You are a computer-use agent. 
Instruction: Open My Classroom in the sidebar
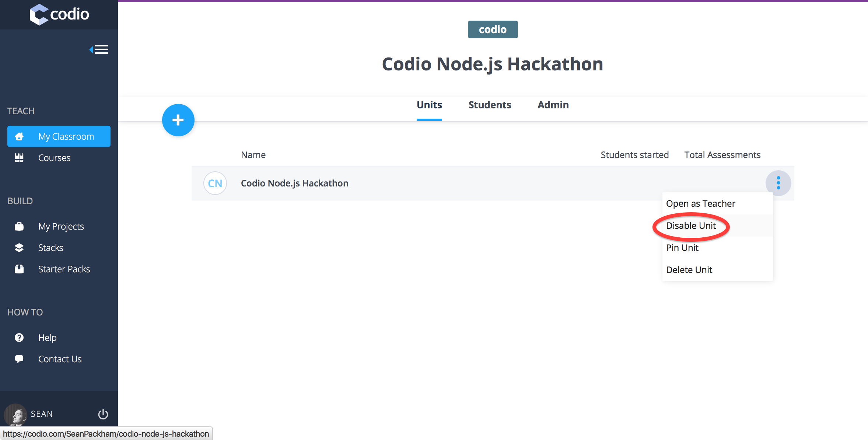pyautogui.click(x=59, y=136)
